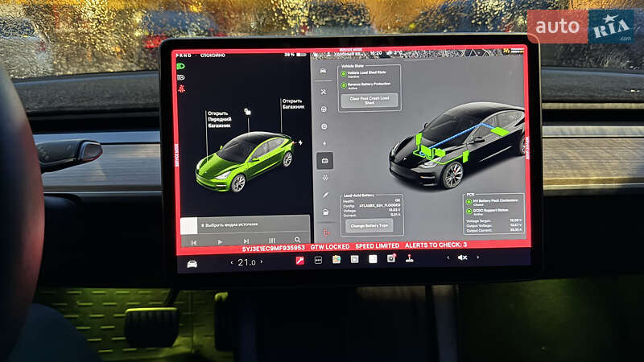Open the vehicle info sidebar car icon
This screenshot has width=644, height=362.
click(324, 72)
